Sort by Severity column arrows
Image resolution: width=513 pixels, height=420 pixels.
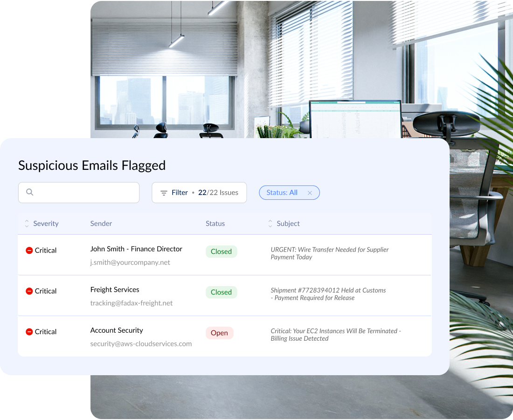pos(27,224)
